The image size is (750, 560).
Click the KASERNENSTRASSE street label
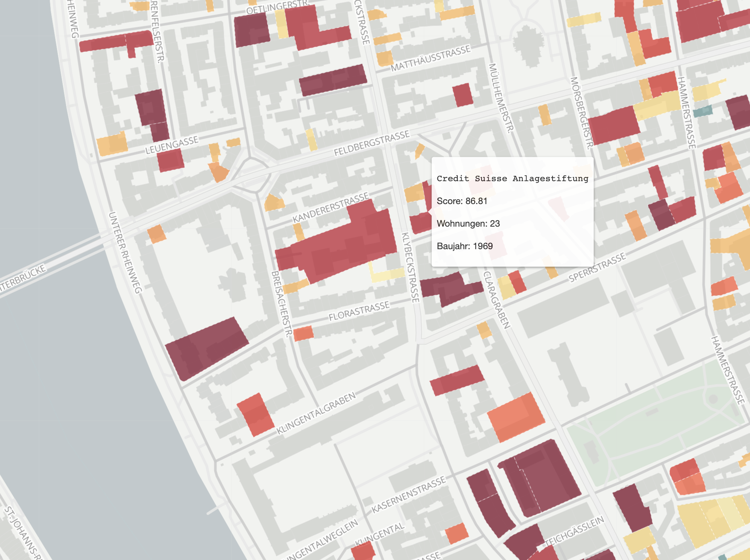tap(408, 495)
